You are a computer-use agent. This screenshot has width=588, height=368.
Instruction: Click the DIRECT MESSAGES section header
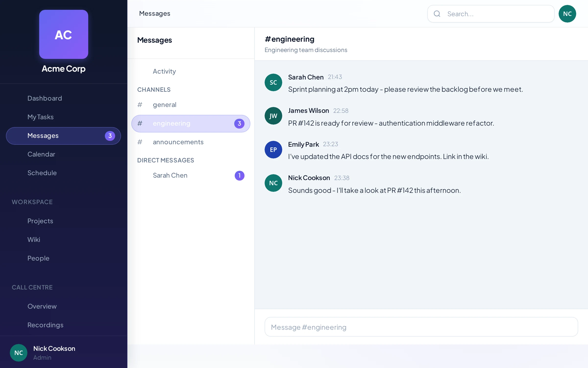pyautogui.click(x=166, y=160)
